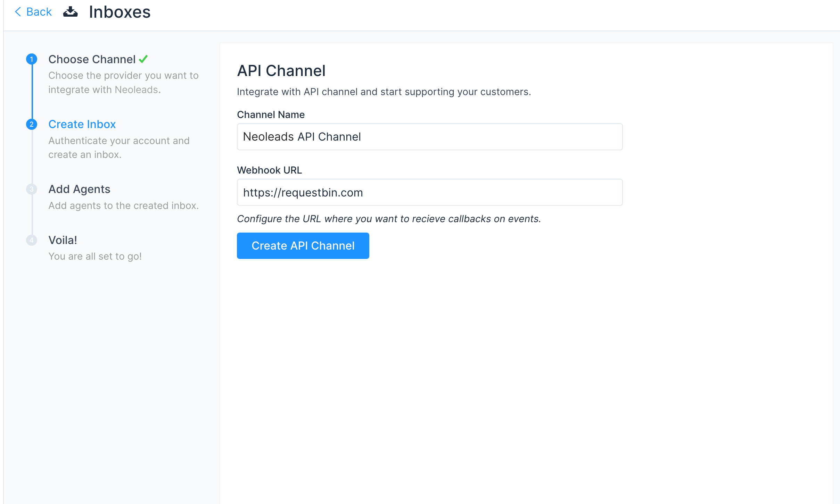This screenshot has height=504, width=840.
Task: Select the Voila! step title
Action: pyautogui.click(x=63, y=240)
